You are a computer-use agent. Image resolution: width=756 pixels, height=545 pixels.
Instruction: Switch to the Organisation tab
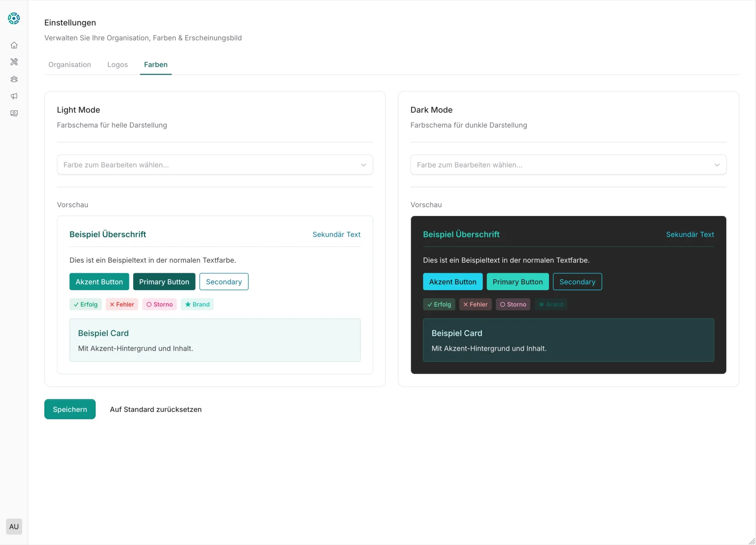69,65
